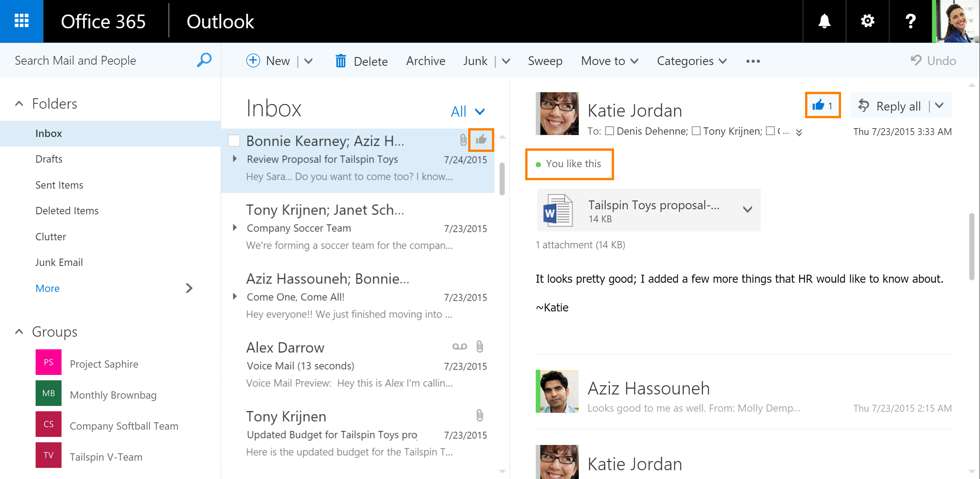The image size is (980, 479).
Task: Expand the Junk options dropdown
Action: [506, 60]
